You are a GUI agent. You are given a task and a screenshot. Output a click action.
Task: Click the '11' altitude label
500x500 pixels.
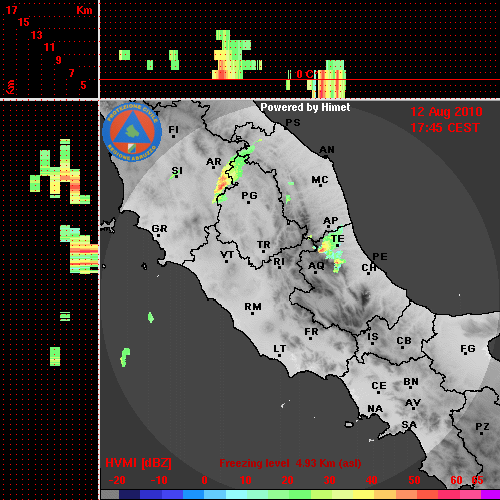click(49, 47)
